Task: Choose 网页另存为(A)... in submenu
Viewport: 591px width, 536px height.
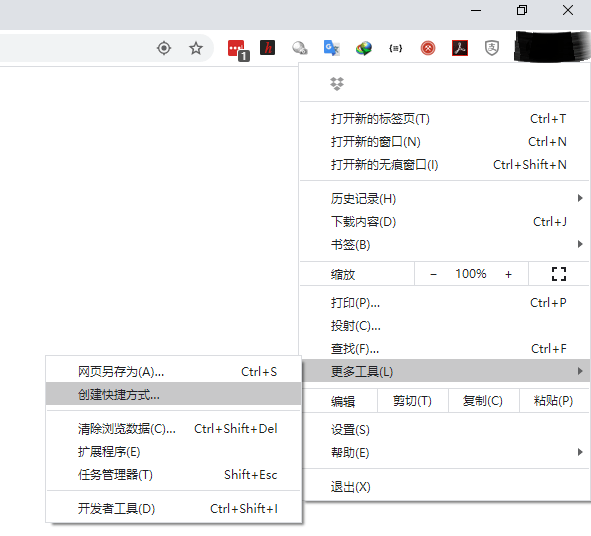Action: (173, 372)
